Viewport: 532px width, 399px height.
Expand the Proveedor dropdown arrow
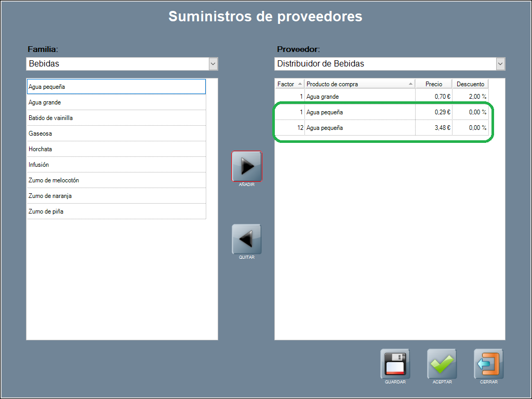pos(500,64)
